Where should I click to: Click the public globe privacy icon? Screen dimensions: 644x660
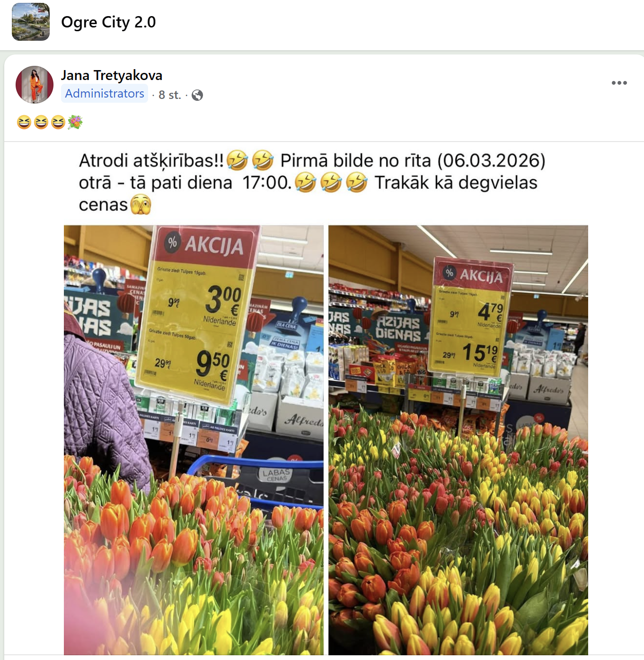pos(197,95)
